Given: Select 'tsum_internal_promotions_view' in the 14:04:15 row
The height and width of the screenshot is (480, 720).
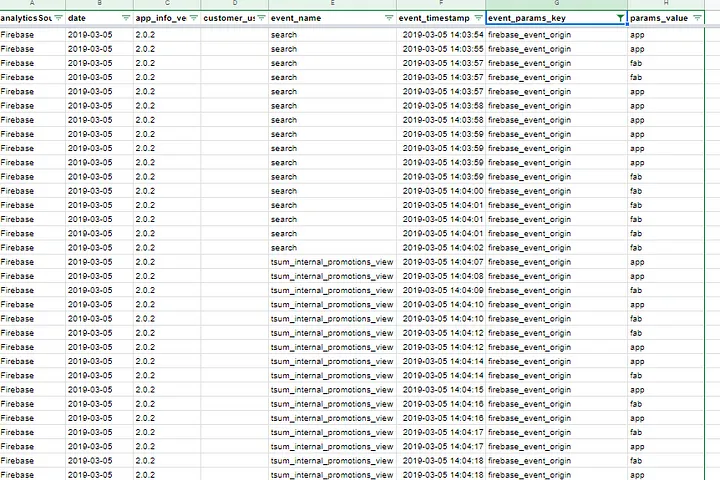Looking at the screenshot, I should (332, 390).
